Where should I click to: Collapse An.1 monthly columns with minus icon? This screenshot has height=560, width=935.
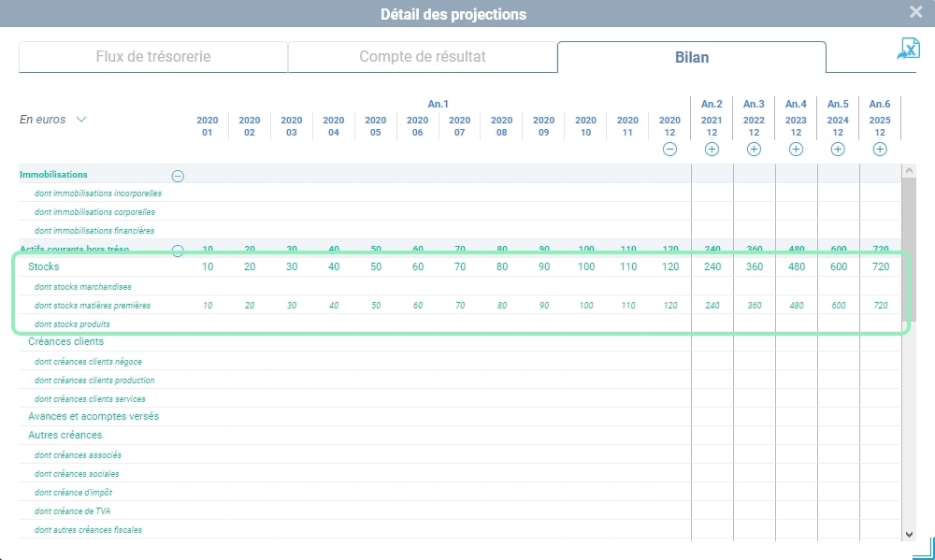click(x=669, y=150)
